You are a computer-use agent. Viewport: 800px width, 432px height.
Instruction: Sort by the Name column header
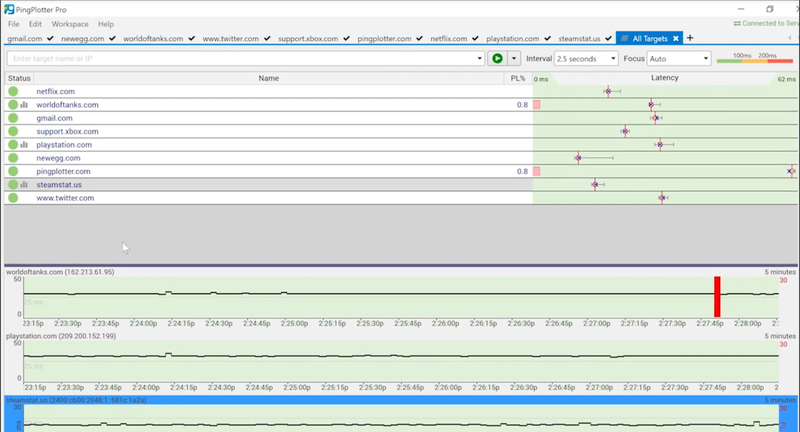pos(268,78)
